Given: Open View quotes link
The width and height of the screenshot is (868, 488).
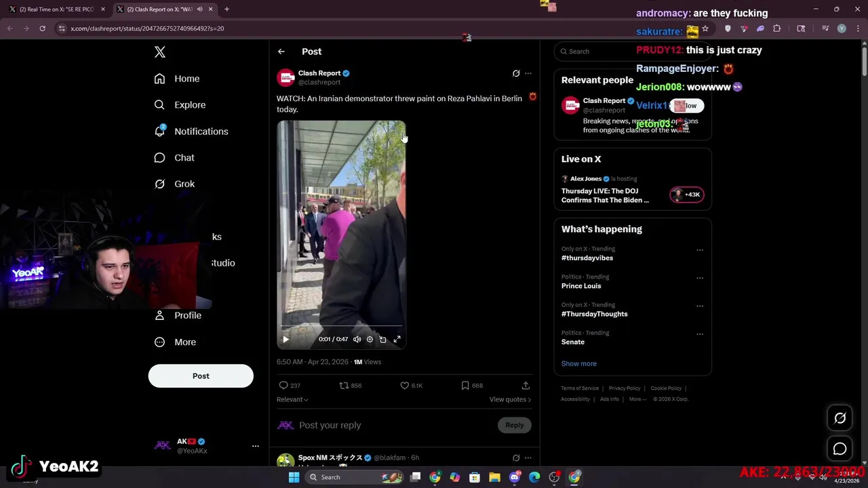Looking at the screenshot, I should click(x=510, y=400).
